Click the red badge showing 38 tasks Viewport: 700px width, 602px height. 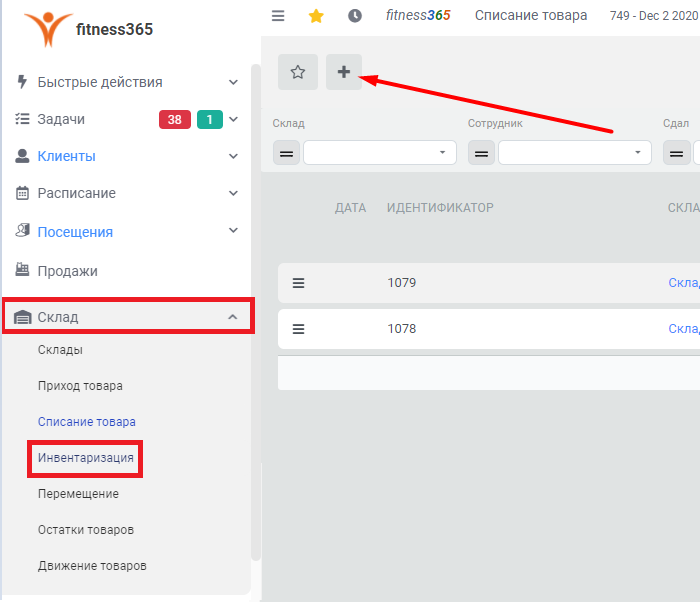pyautogui.click(x=175, y=120)
